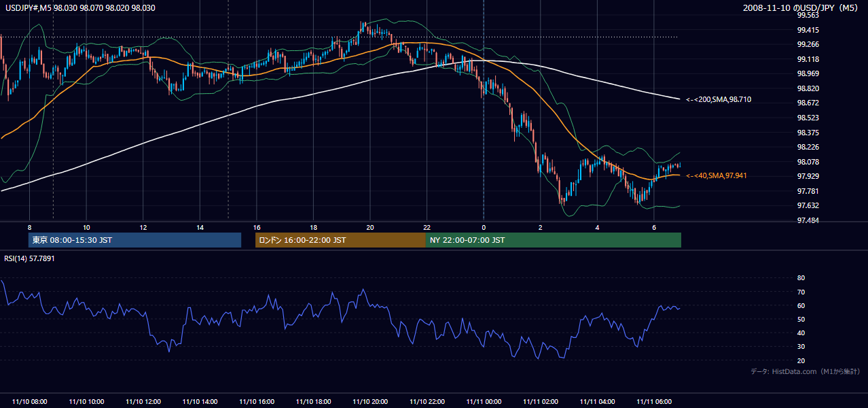This screenshot has width=868, height=408.
Task: Click the 11/11 00:00 time label
Action: coord(484,402)
